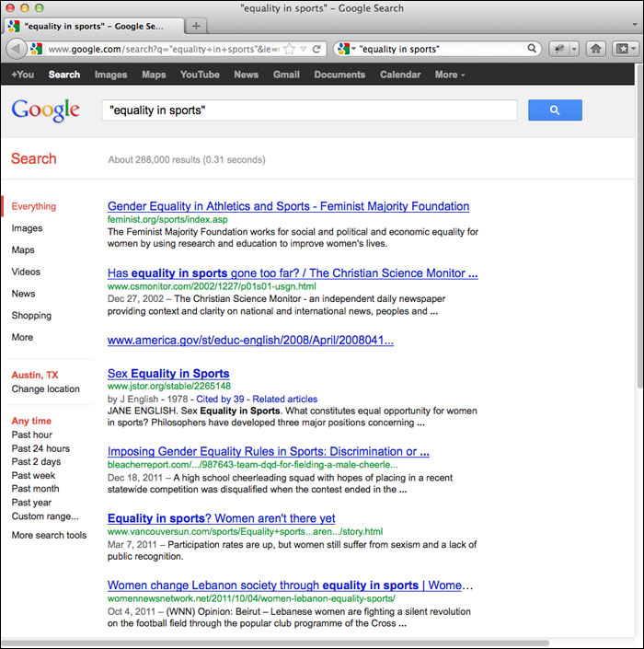Open Calendar in the Google bar

point(400,75)
